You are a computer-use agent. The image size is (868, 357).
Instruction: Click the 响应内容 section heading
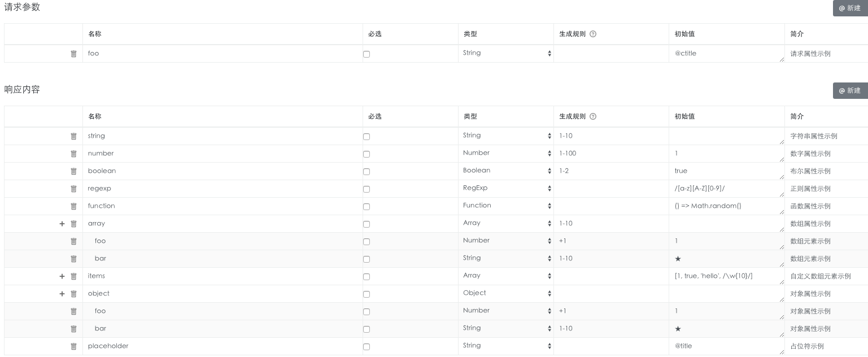coord(22,89)
